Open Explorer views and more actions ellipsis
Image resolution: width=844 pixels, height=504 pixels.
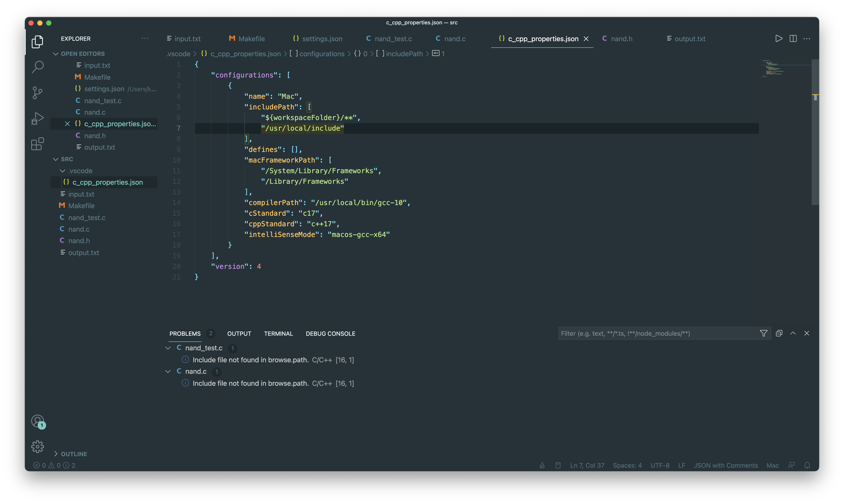[x=145, y=38]
